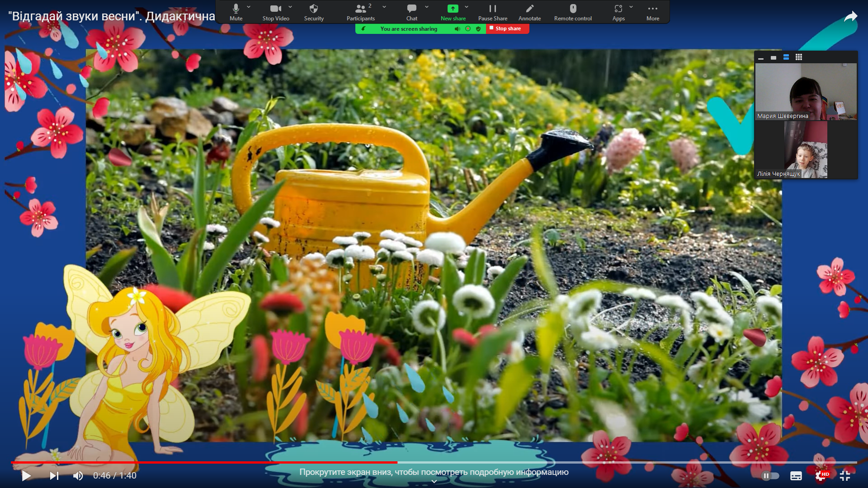Select Remote control mouse icon
The image size is (868, 488).
[573, 12]
